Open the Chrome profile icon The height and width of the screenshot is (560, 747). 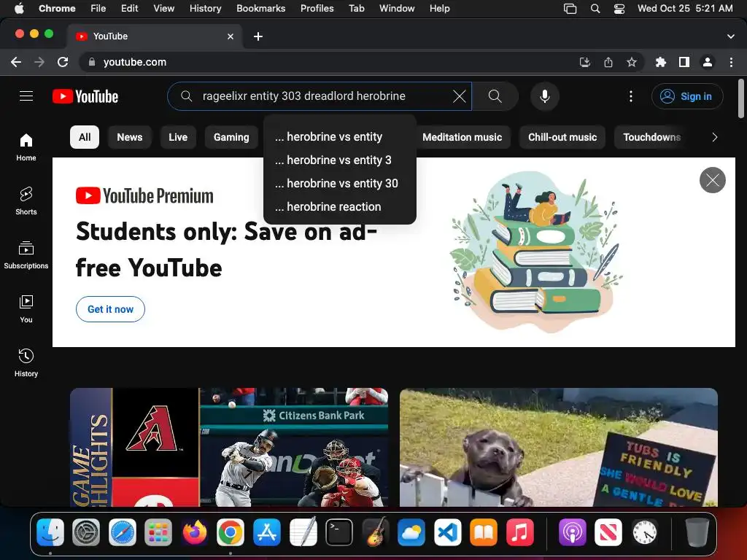pos(708,62)
